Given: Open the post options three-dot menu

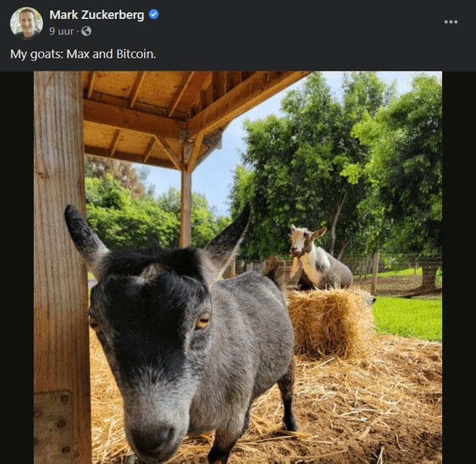Looking at the screenshot, I should (x=450, y=22).
